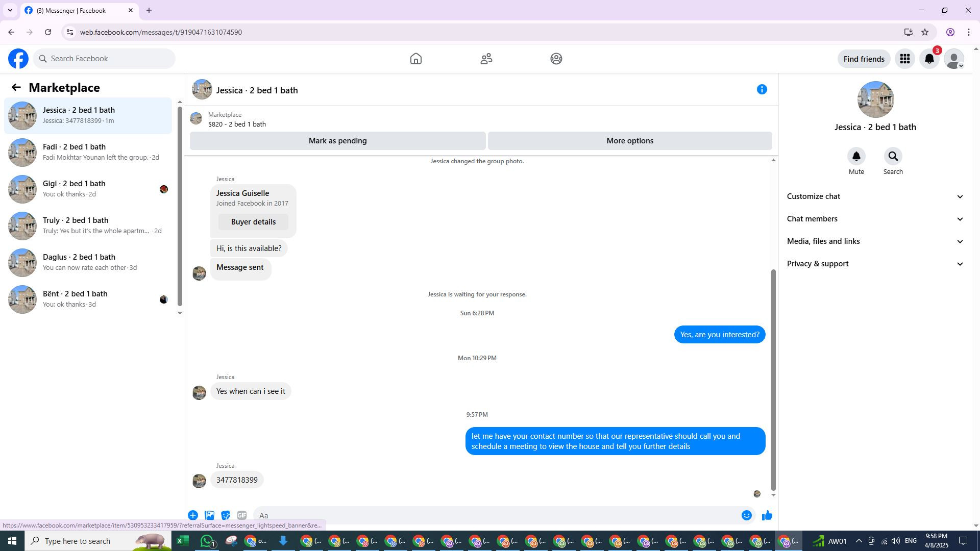Image resolution: width=980 pixels, height=551 pixels.
Task: Open the Gigi 2 bed 1 bath conversation
Action: point(88,189)
